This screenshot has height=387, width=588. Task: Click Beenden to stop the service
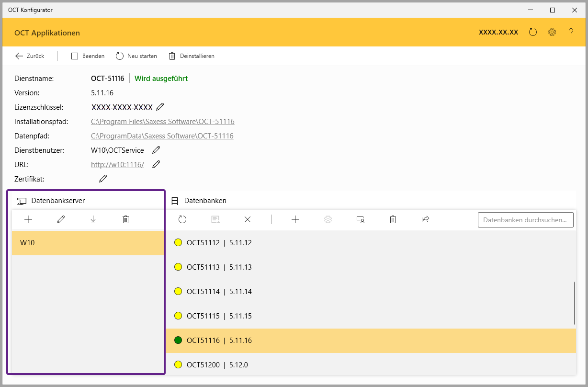[88, 56]
